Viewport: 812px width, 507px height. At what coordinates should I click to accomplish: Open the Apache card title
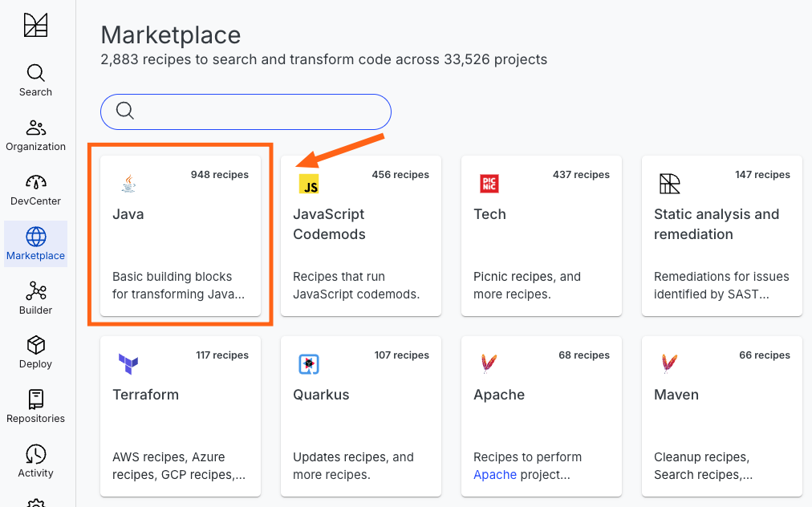499,395
